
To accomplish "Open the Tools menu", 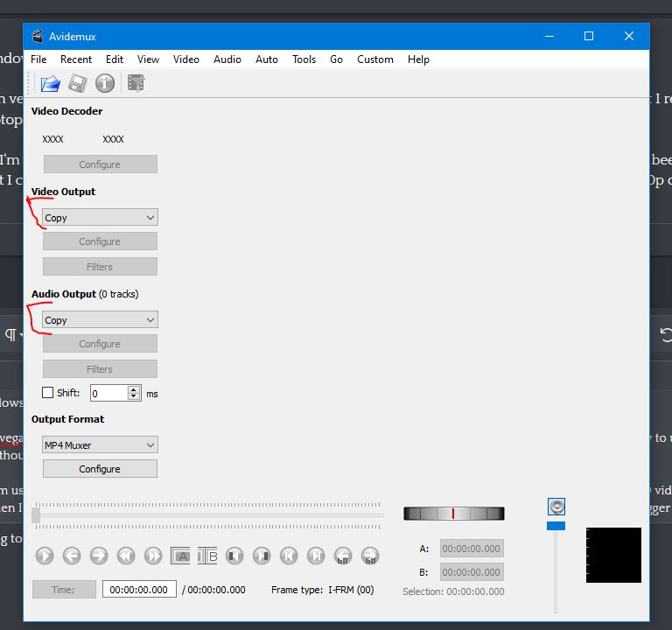I will pyautogui.click(x=304, y=59).
